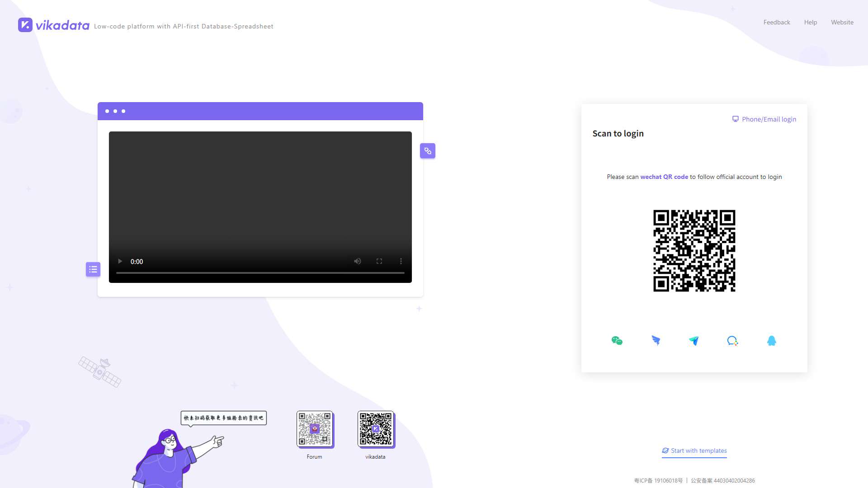Click the wechat QR code link text

coord(664,177)
